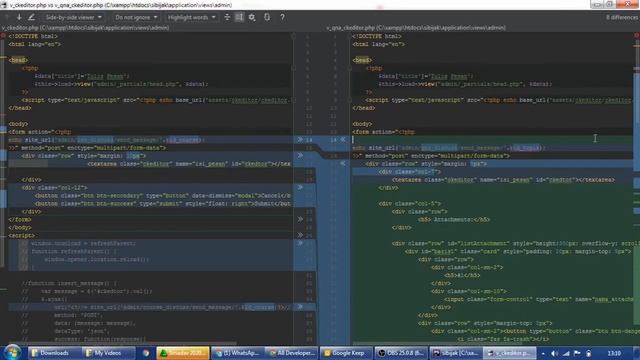This screenshot has height=360, width=640.
Task: Click the taskbar clock 13:10
Action: 614,353
